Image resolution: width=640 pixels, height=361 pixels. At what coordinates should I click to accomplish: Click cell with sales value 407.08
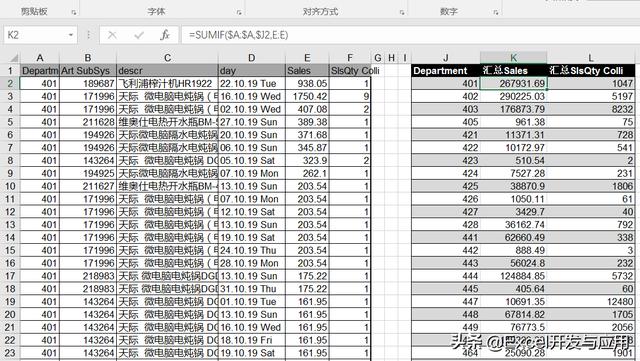pyautogui.click(x=307, y=109)
